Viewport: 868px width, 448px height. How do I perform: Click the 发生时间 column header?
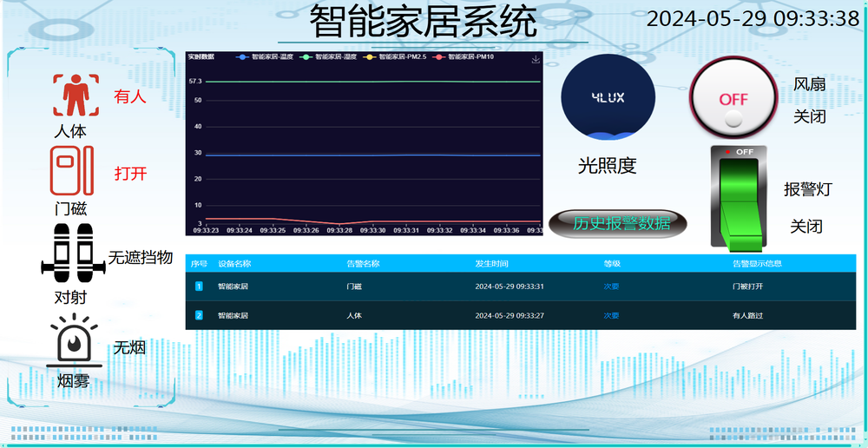491,263
